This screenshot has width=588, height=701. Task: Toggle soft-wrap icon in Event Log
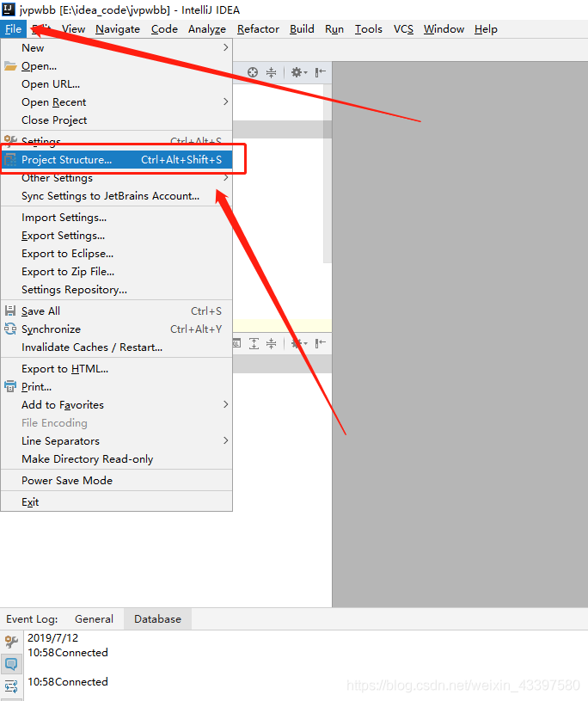[x=11, y=686]
